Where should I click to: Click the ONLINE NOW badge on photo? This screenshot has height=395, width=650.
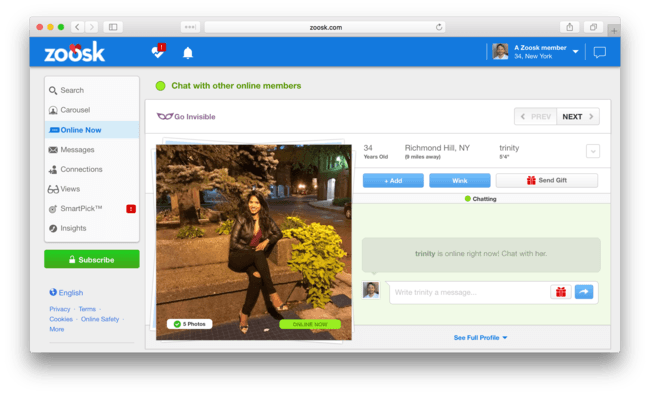(310, 324)
